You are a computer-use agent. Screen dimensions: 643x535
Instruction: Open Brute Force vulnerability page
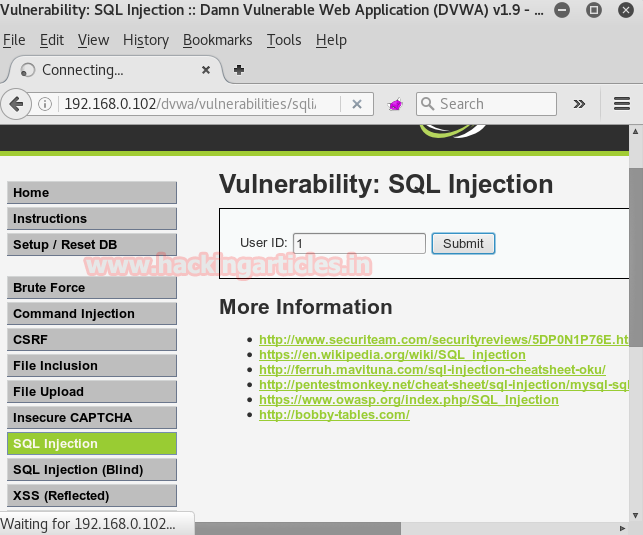(92, 288)
